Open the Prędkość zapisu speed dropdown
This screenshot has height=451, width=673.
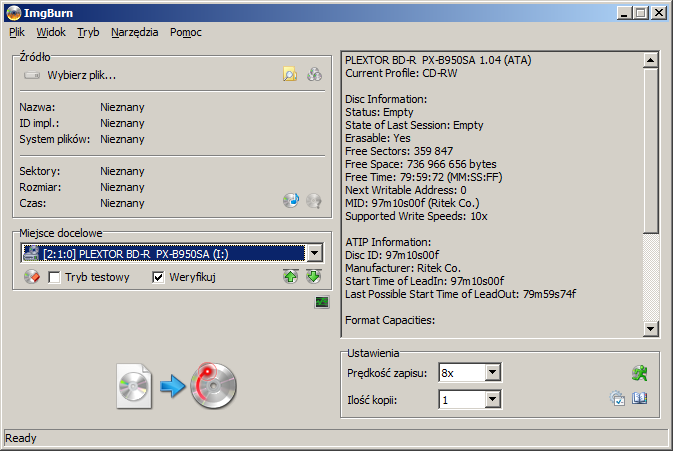click(493, 372)
